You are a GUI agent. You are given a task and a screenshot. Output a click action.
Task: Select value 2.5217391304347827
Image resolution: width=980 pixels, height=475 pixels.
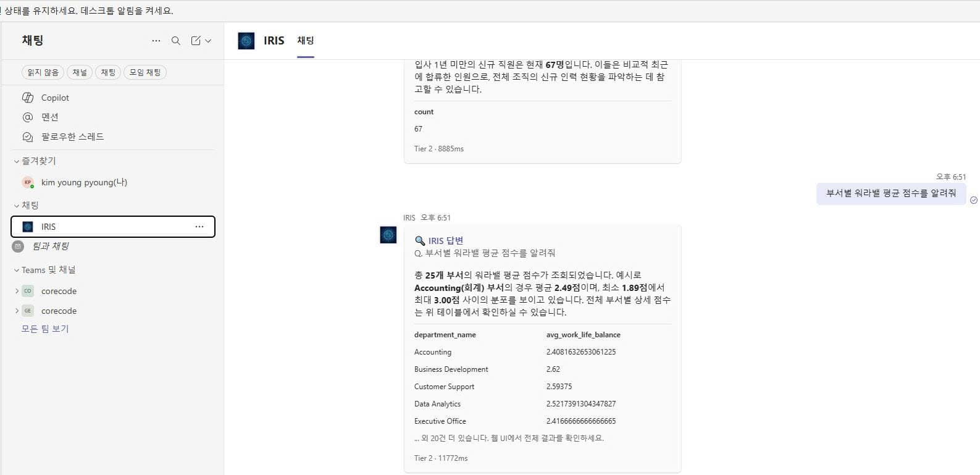tap(581, 404)
